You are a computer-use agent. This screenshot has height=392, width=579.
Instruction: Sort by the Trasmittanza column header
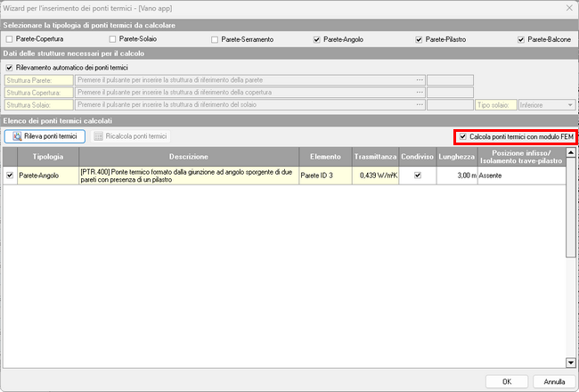(374, 157)
